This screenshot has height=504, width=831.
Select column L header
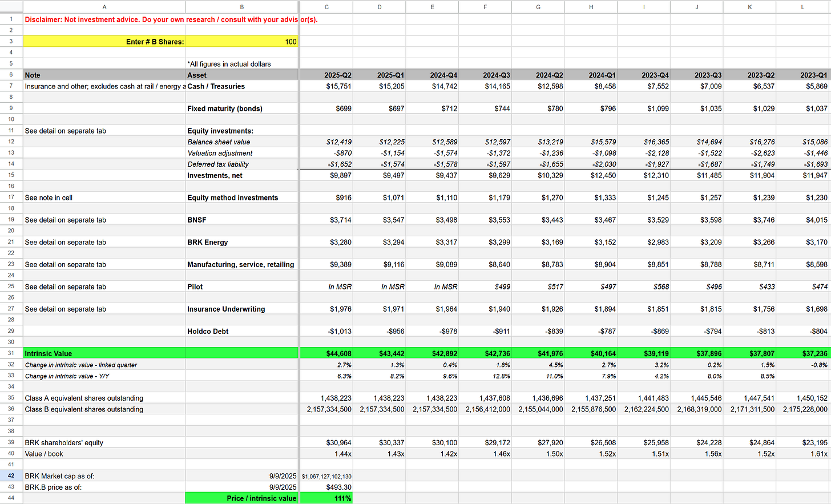[802, 7]
